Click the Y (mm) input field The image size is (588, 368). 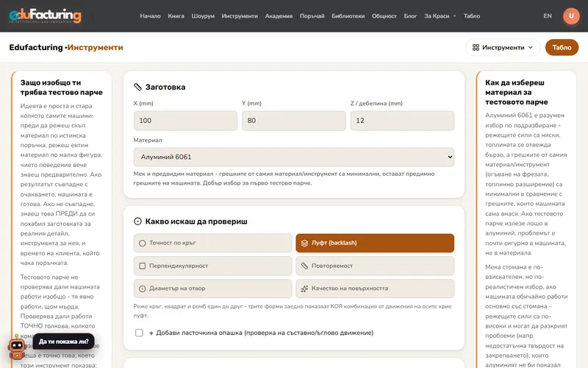pos(293,121)
